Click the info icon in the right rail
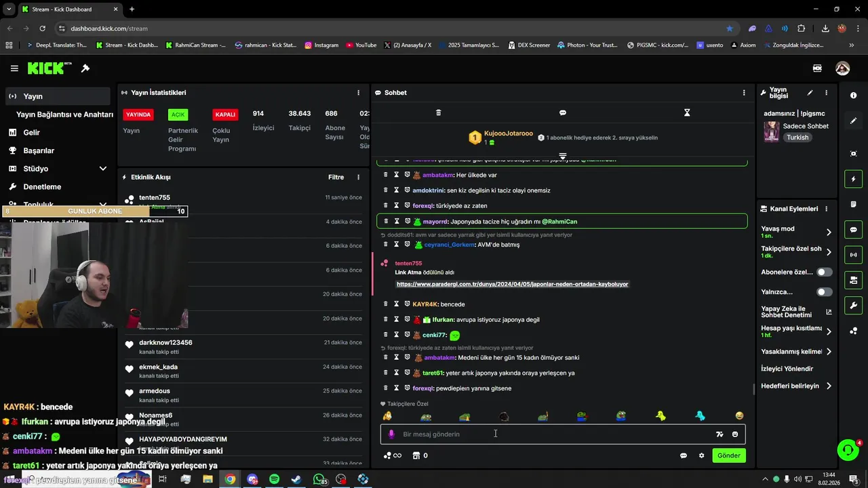 853,96
